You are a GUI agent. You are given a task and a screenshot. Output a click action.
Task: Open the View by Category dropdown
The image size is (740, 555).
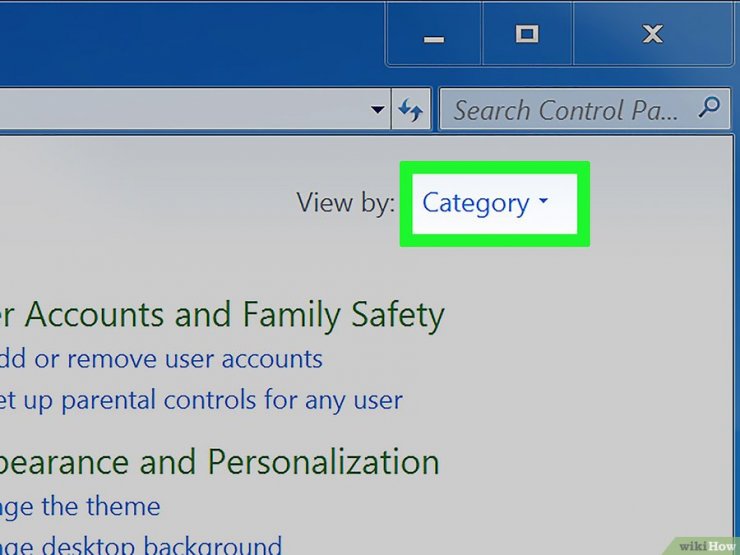click(476, 203)
